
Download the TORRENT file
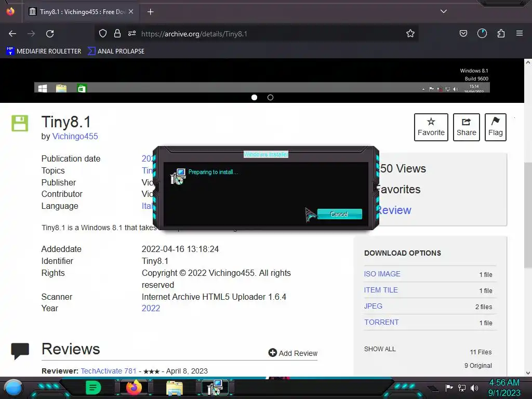(x=381, y=322)
